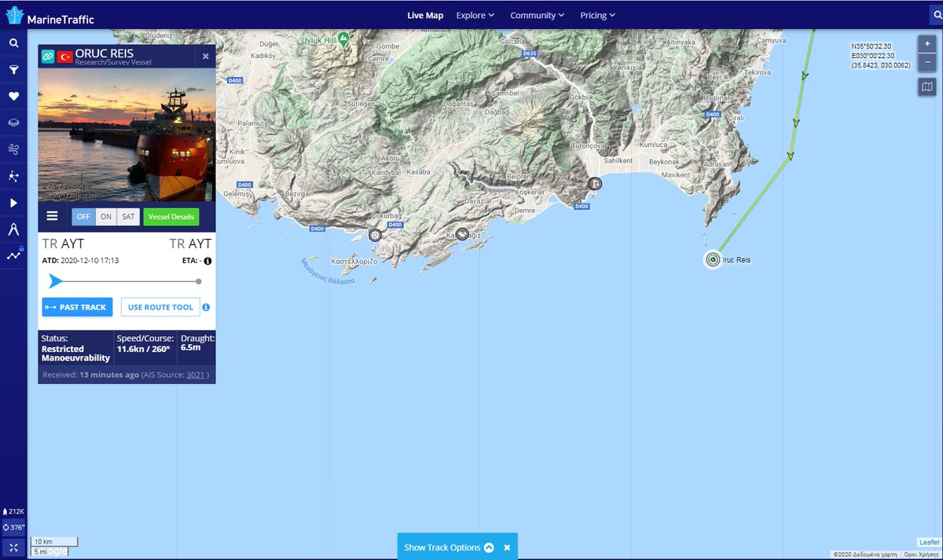Click the Turkish flag icon
This screenshot has height=560, width=943.
(65, 57)
